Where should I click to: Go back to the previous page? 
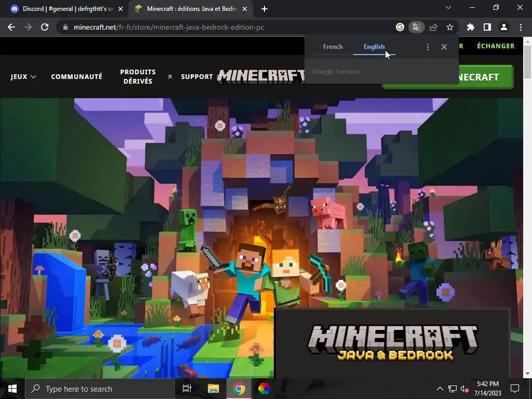click(11, 27)
